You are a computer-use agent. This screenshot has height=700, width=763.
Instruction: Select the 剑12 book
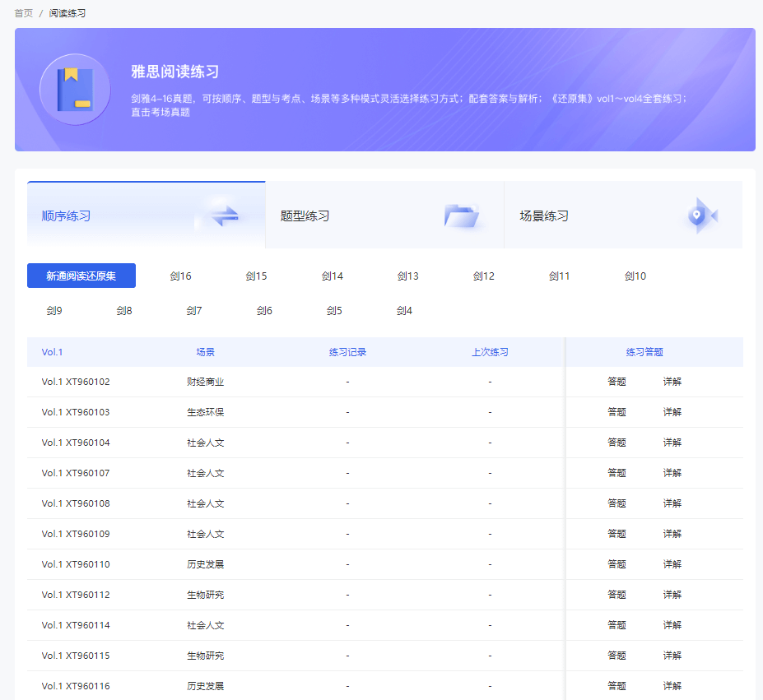[484, 276]
